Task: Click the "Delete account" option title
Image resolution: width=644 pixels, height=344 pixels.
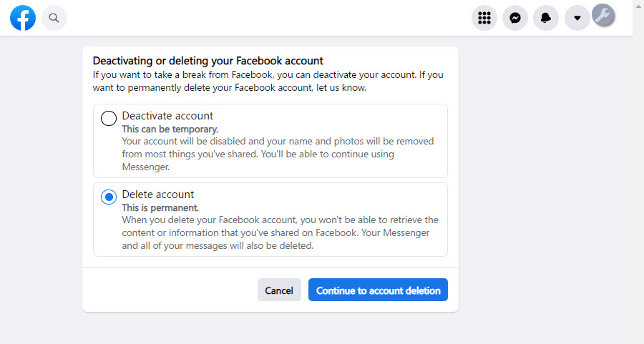Action: 158,195
